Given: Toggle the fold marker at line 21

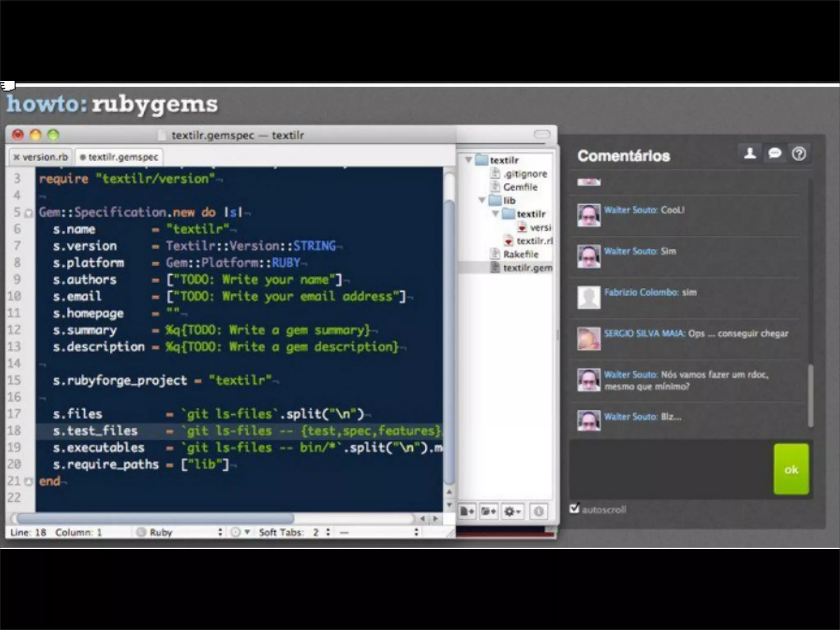Looking at the screenshot, I should click(29, 482).
